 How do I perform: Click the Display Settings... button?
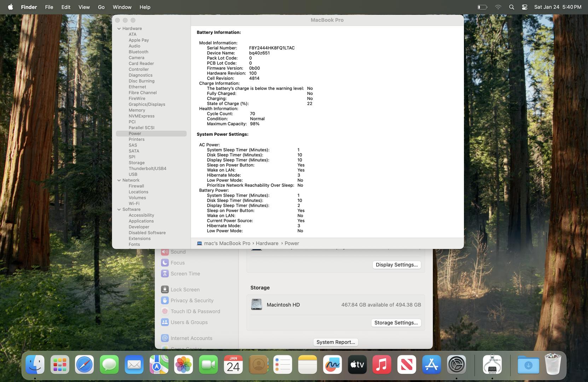click(x=397, y=265)
